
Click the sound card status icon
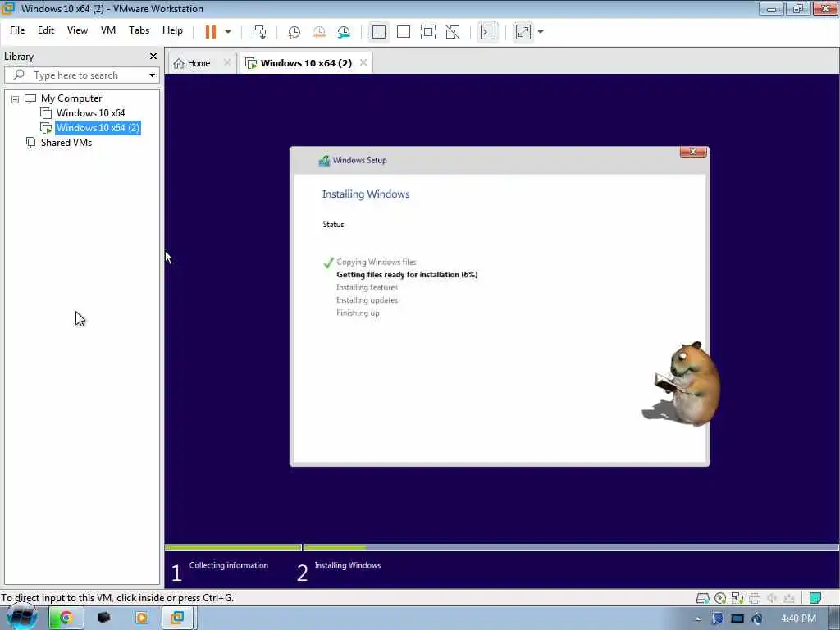tap(772, 598)
